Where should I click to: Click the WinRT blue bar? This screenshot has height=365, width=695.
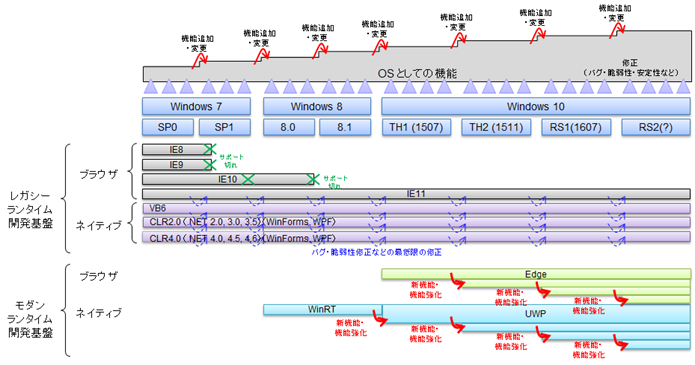point(322,309)
